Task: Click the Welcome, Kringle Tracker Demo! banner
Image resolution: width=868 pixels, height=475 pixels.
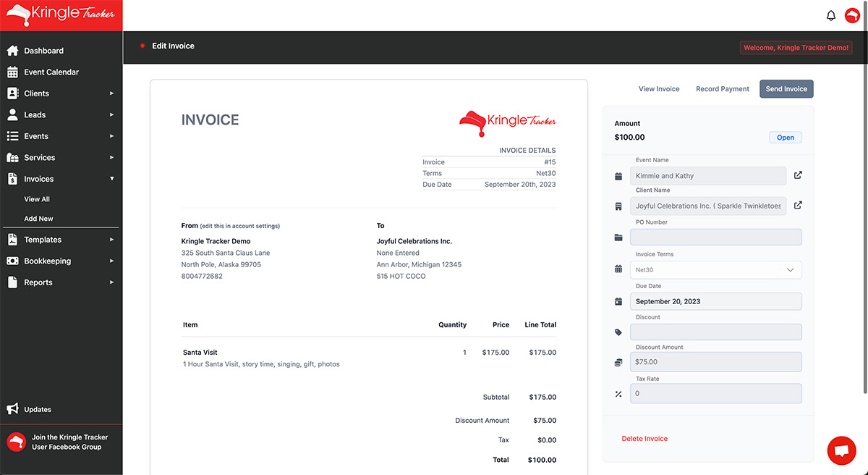Action: (796, 48)
